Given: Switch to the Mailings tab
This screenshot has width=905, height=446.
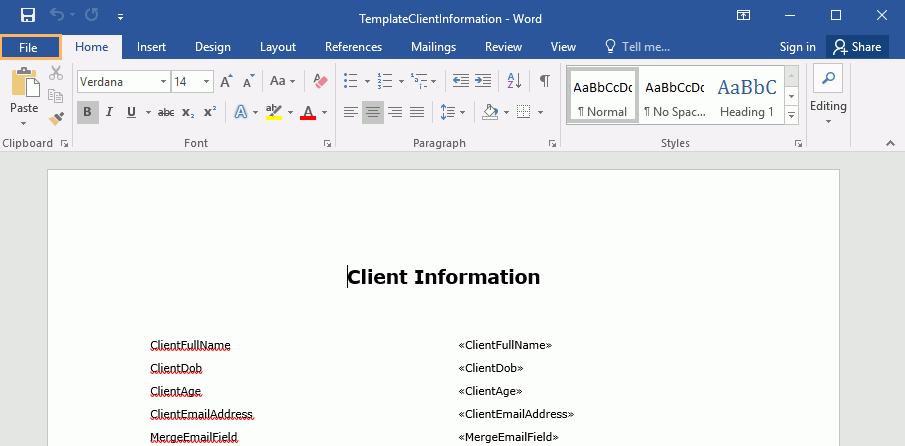Looking at the screenshot, I should click(433, 47).
